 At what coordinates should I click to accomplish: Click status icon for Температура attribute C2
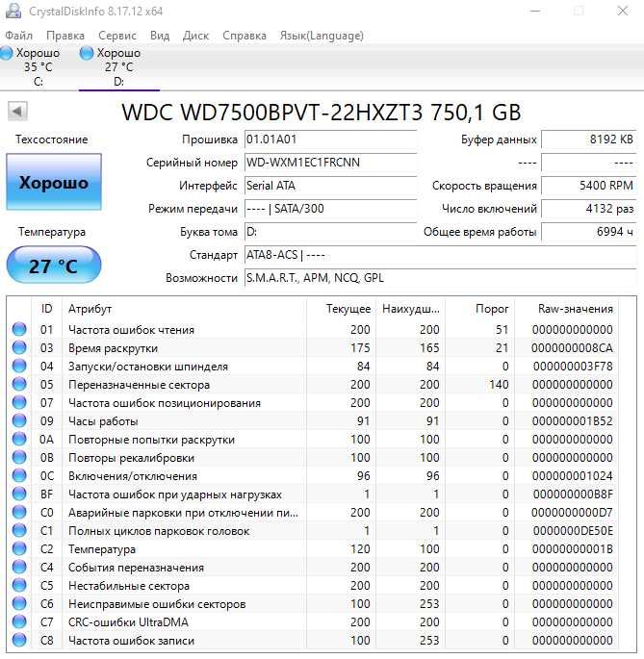pos(19,548)
